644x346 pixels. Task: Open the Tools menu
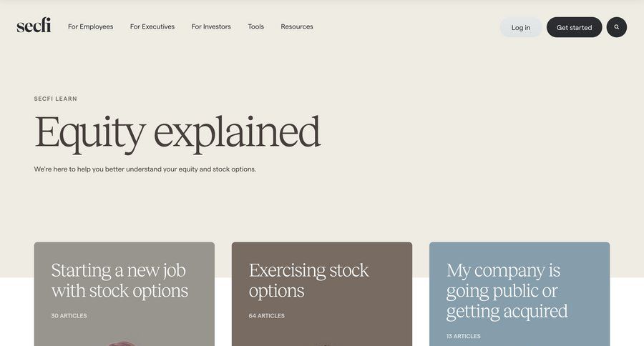256,26
